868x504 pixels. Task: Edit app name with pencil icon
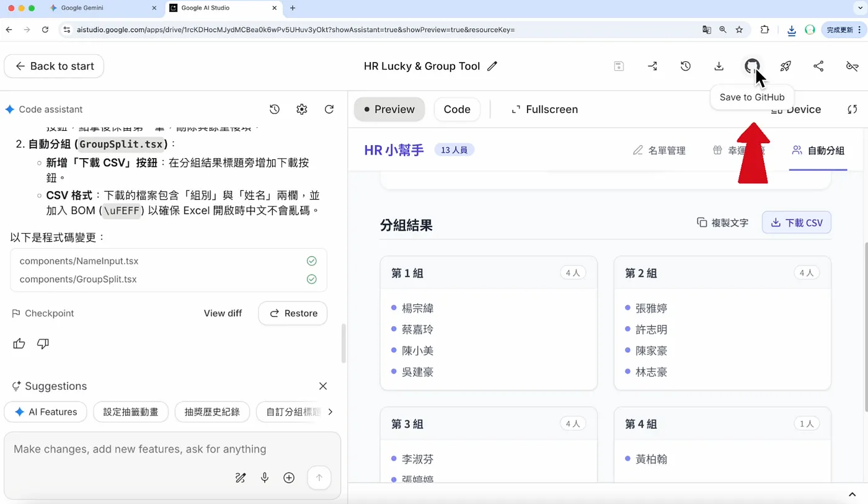pos(492,66)
